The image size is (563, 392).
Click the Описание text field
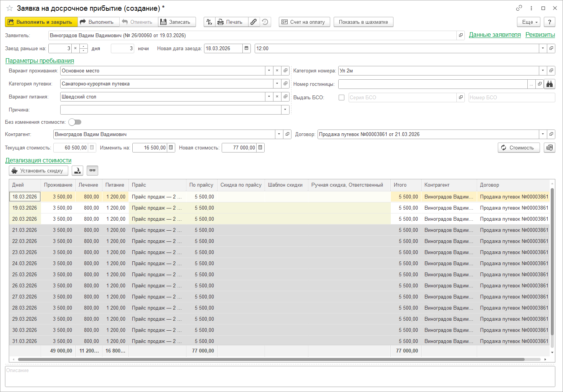pos(280,377)
